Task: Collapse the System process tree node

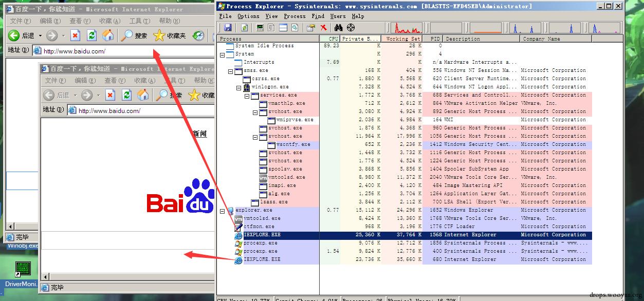Action: 222,54
